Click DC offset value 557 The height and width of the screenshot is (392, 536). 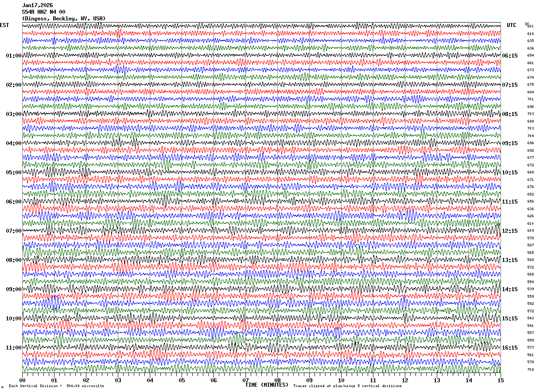pos(531,333)
